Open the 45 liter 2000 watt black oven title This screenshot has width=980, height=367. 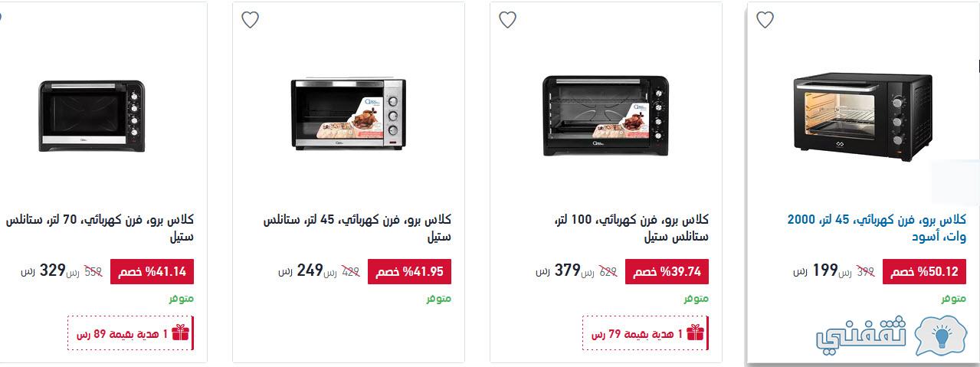pos(877,228)
